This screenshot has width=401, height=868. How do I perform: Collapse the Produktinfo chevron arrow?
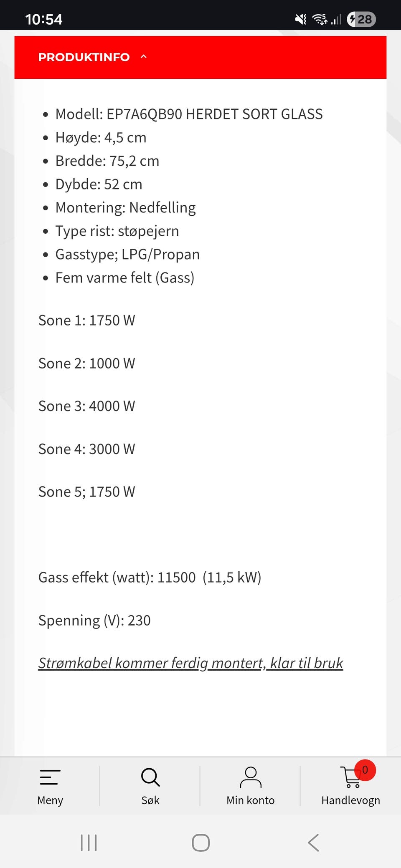click(144, 57)
